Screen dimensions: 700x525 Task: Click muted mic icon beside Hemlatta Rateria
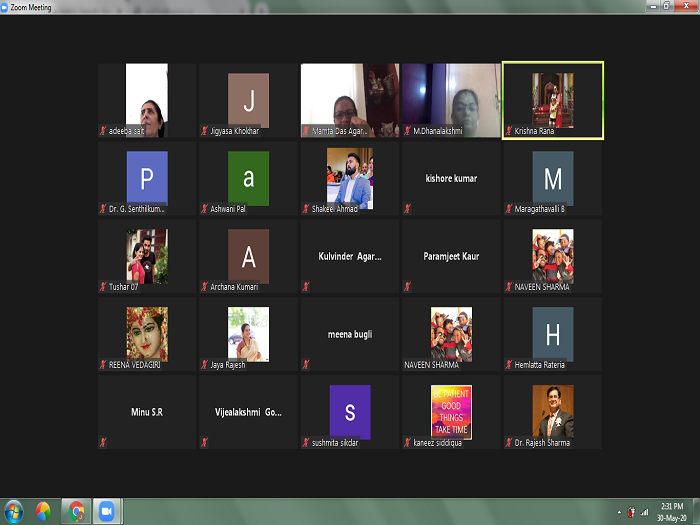point(508,365)
